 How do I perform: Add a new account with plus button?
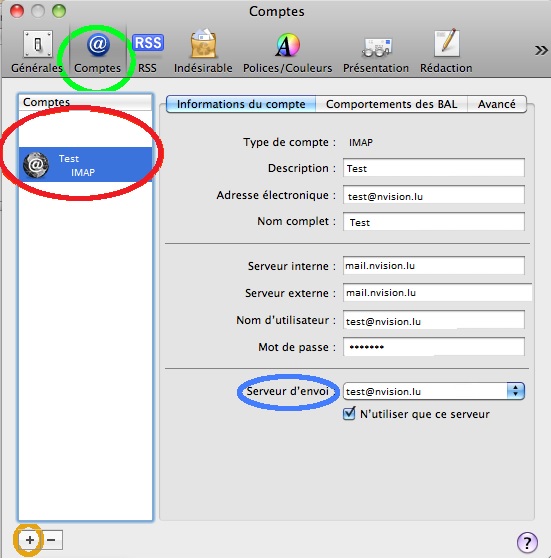click(30, 540)
